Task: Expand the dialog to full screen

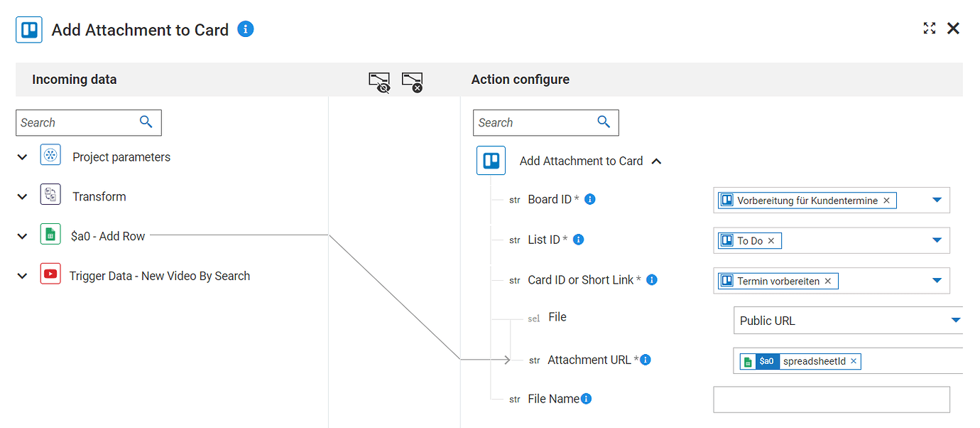Action: (x=929, y=28)
